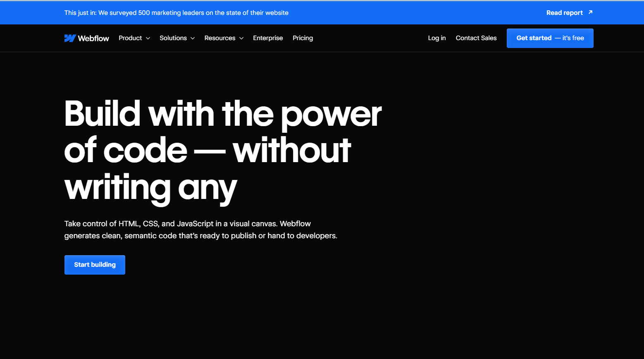Open the Read report link
The height and width of the screenshot is (359, 644).
coord(564,12)
